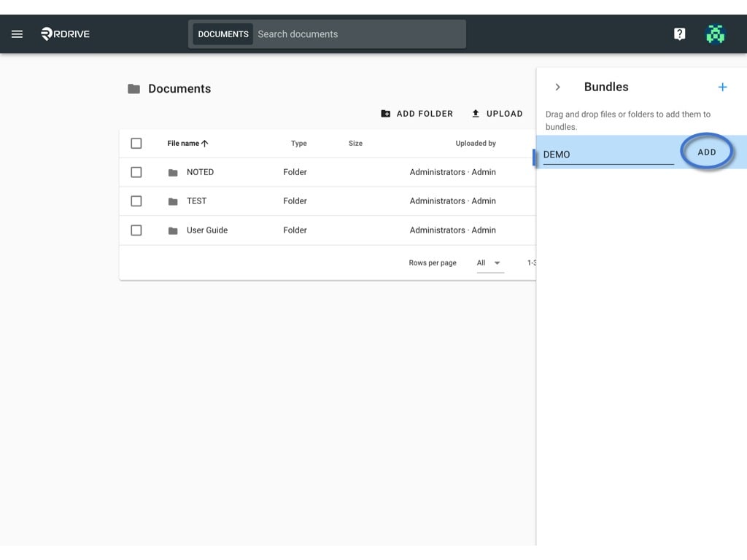Click Administrators · Admin in NOTED row
This screenshot has width=747, height=560.
click(452, 172)
